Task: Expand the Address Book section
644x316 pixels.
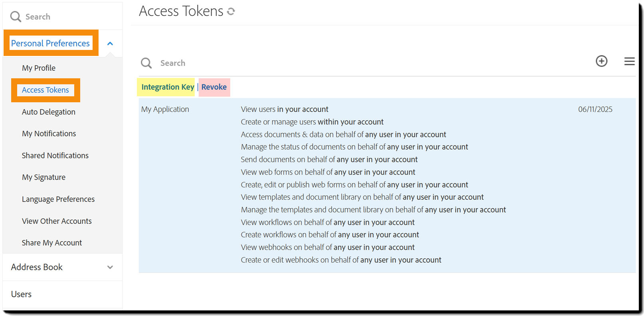Action: click(x=110, y=267)
